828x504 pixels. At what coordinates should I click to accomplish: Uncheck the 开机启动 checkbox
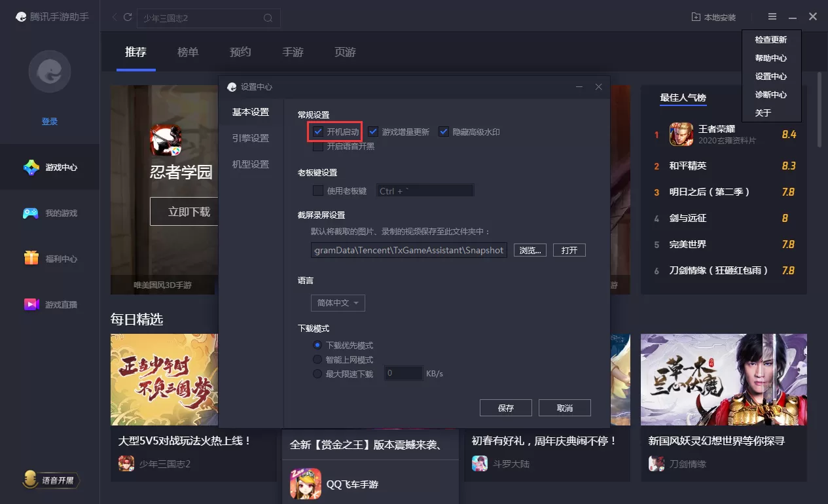coord(318,132)
